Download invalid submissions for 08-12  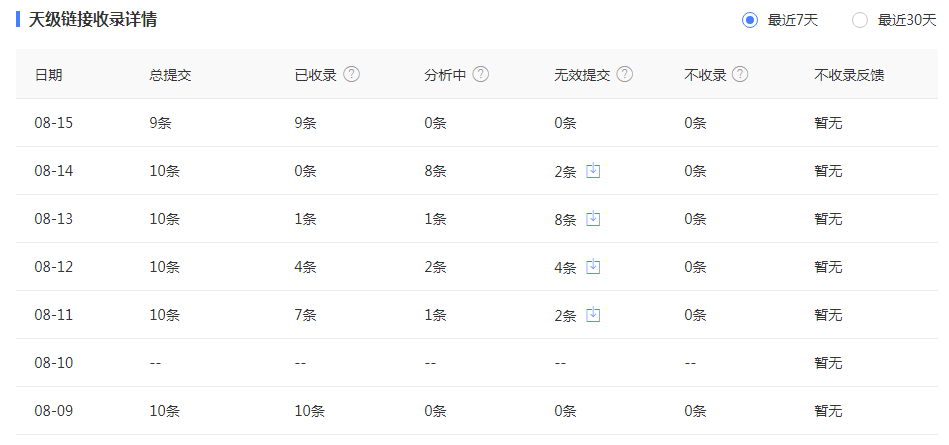(x=593, y=266)
